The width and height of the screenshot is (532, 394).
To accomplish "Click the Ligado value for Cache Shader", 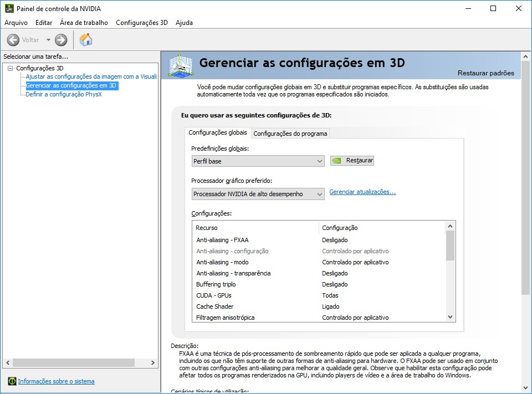I will (330, 306).
